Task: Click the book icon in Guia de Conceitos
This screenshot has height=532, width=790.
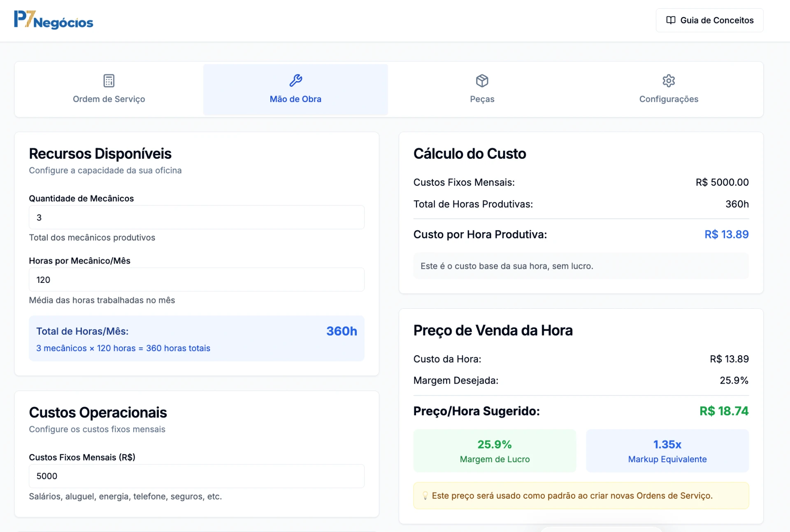Action: [671, 20]
